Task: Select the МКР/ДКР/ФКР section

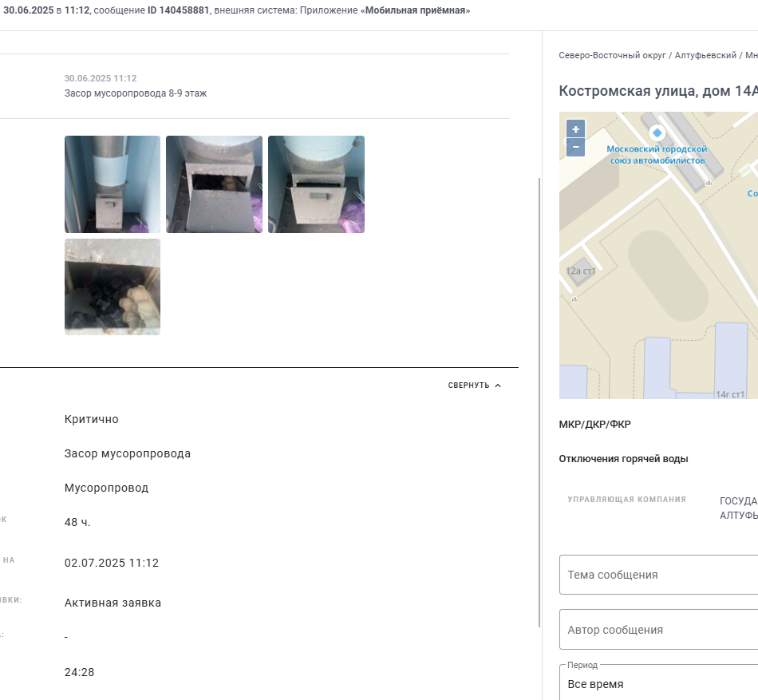Action: click(x=594, y=425)
